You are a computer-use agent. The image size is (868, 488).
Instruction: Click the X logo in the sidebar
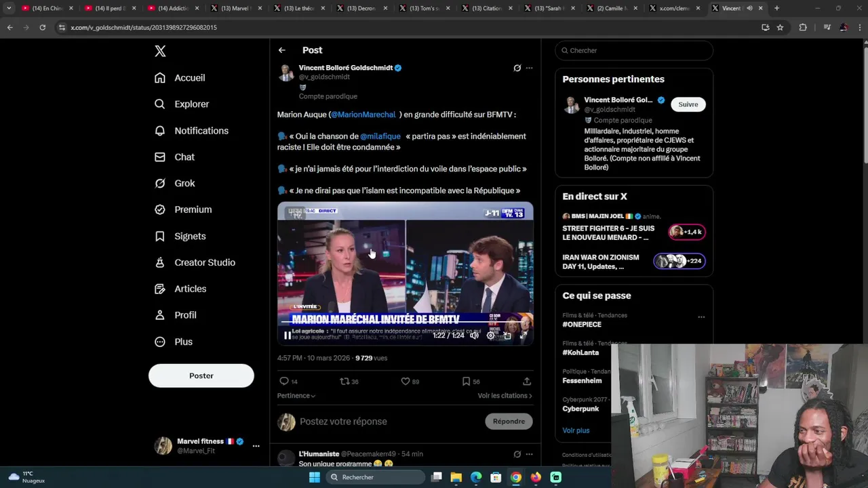pyautogui.click(x=160, y=51)
